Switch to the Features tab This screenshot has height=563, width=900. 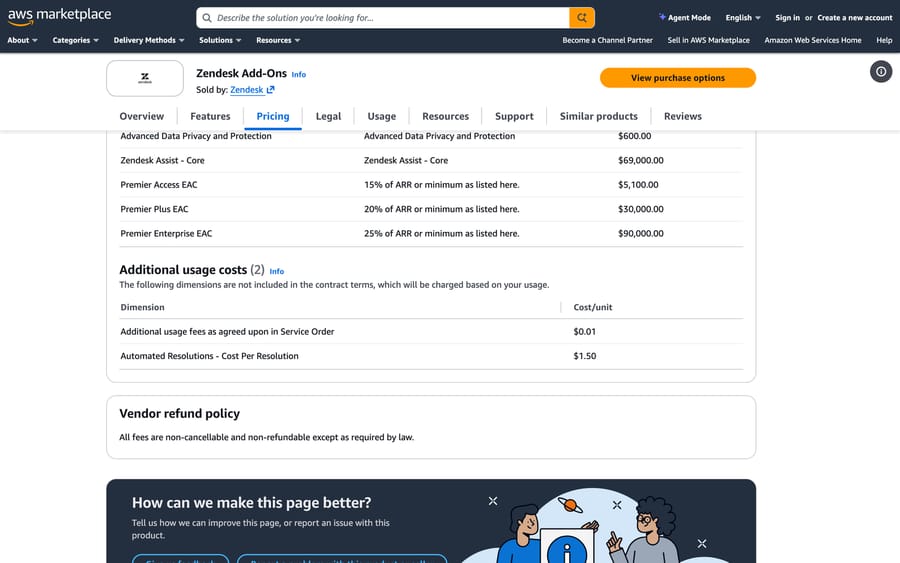coord(210,116)
